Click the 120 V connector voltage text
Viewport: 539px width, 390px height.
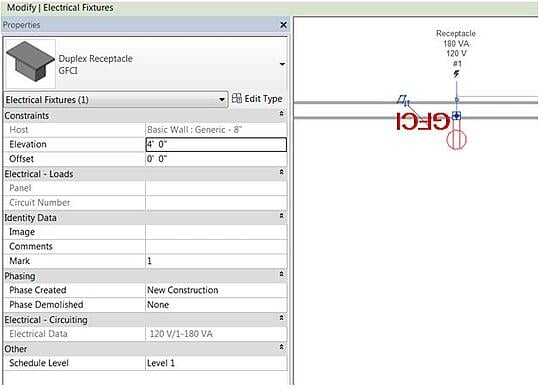click(x=456, y=54)
